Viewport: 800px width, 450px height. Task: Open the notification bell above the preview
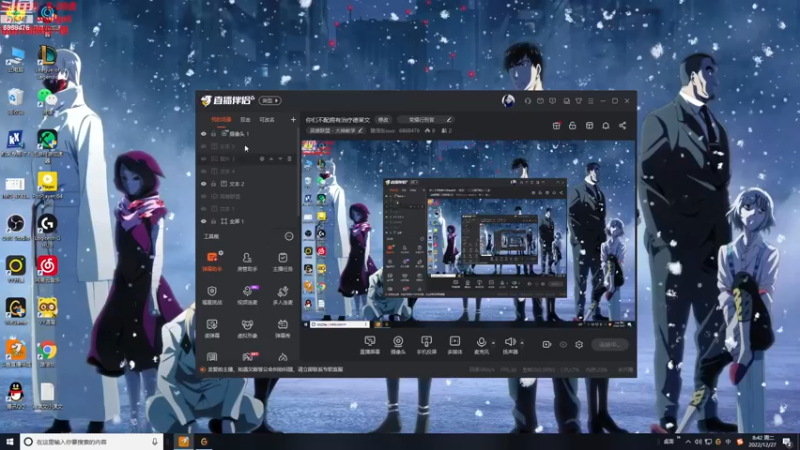tap(606, 126)
